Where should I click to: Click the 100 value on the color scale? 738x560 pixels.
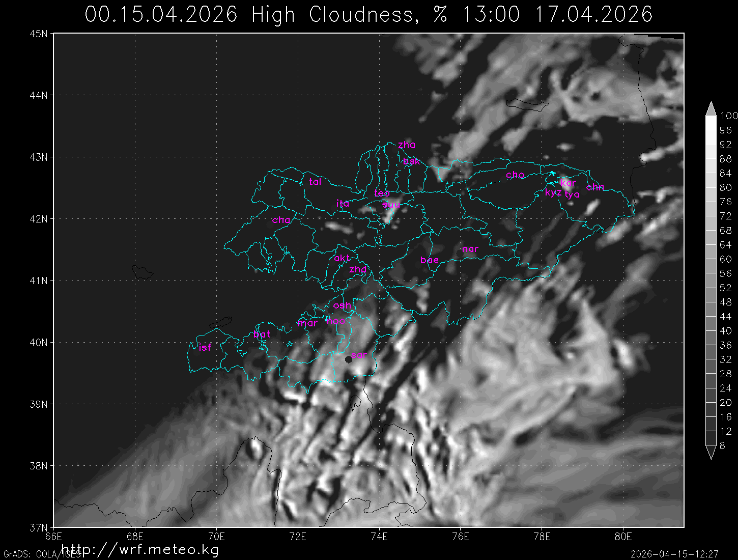(x=728, y=116)
